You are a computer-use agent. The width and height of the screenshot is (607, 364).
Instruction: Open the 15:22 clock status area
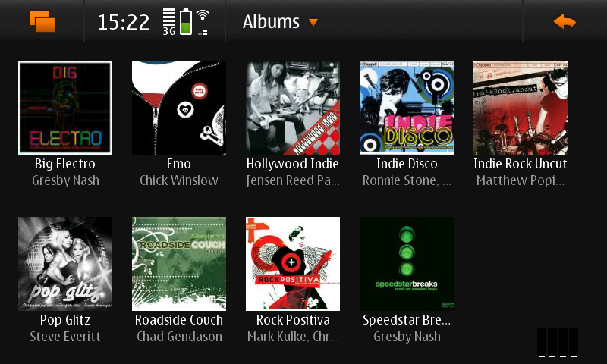point(123,22)
